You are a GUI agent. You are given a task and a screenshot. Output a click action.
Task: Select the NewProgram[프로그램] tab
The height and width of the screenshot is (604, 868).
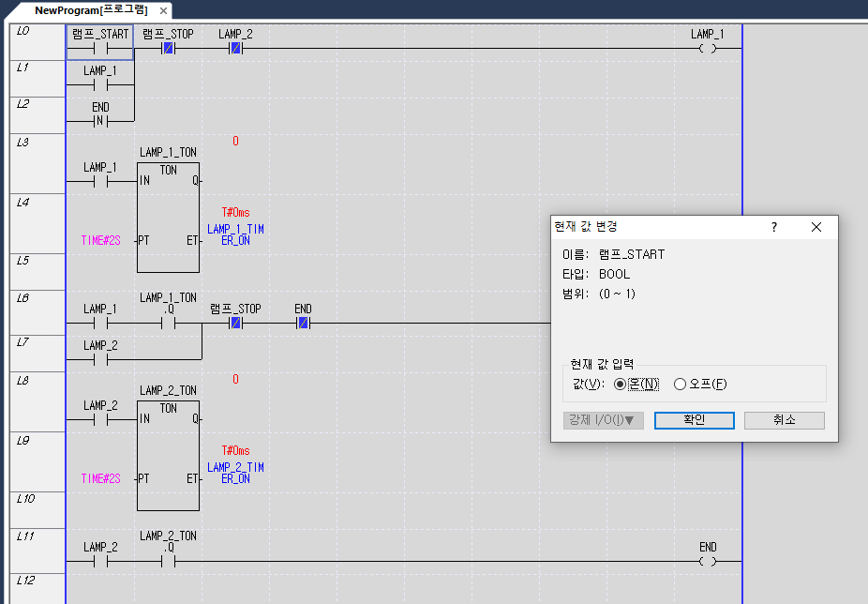(91, 10)
